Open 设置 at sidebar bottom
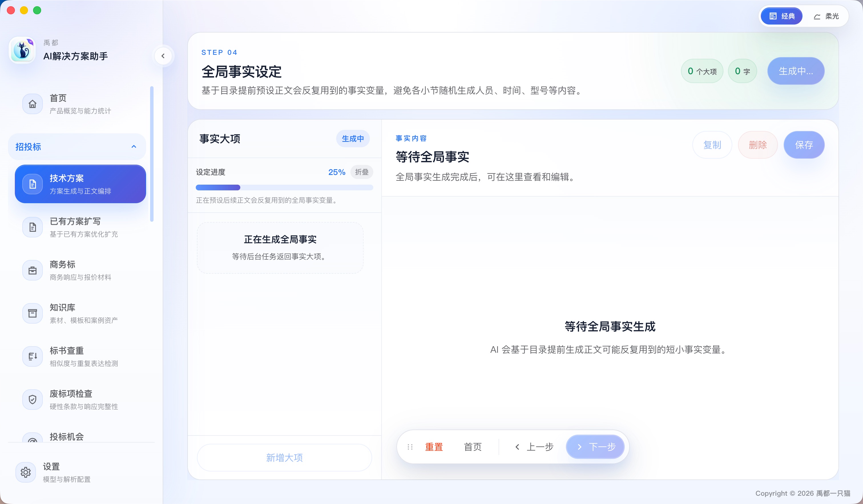The image size is (863, 504). coord(80,473)
